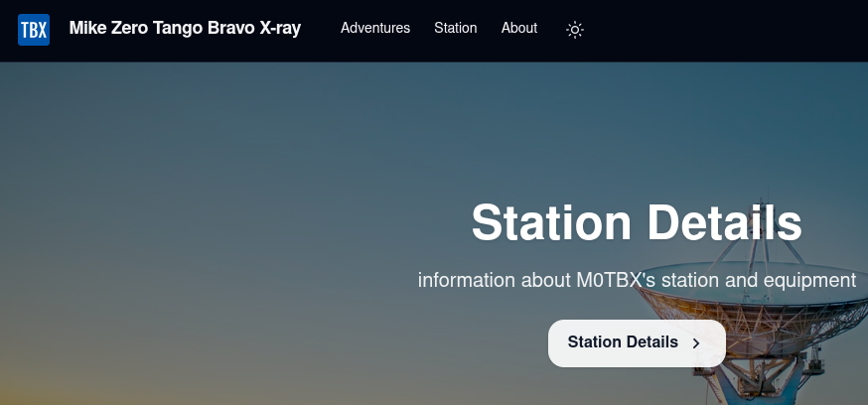Select Station in the top navigation

(455, 28)
